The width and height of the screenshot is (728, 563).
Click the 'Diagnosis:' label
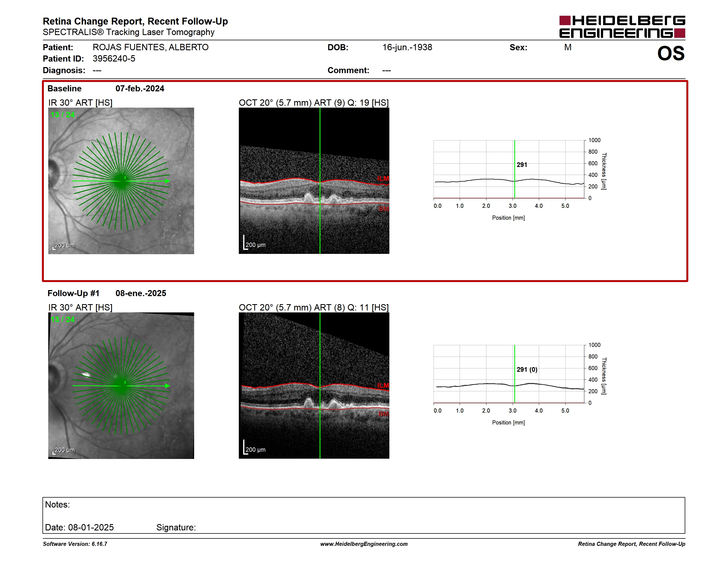(x=64, y=70)
